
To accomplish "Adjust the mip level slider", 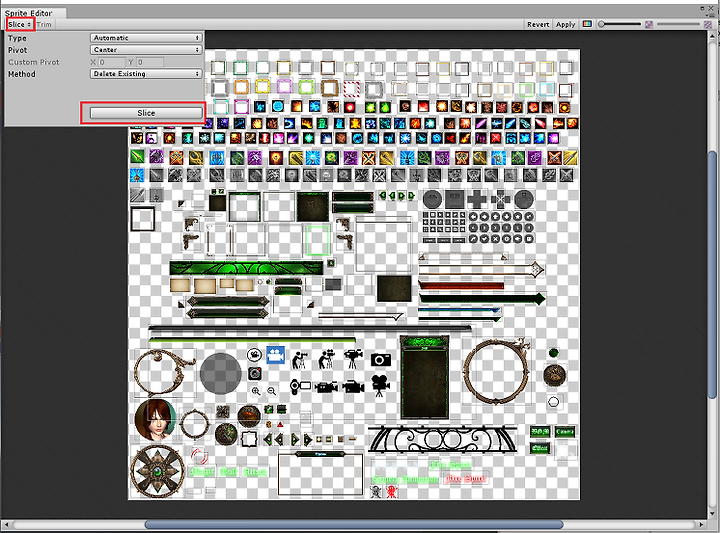I will point(679,24).
